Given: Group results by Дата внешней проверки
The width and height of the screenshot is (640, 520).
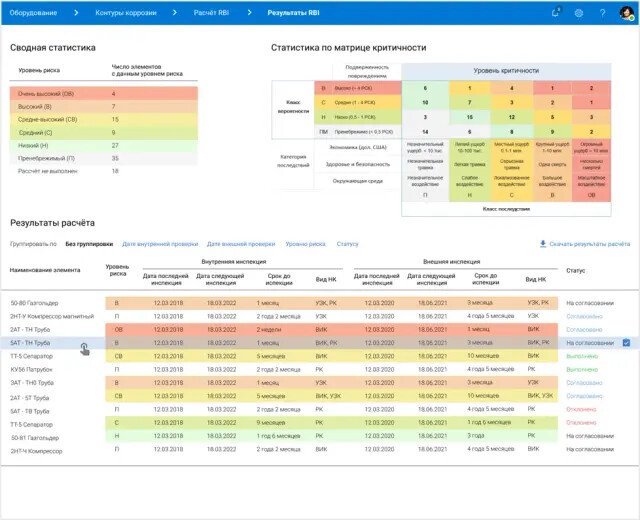Looking at the screenshot, I should [x=241, y=243].
